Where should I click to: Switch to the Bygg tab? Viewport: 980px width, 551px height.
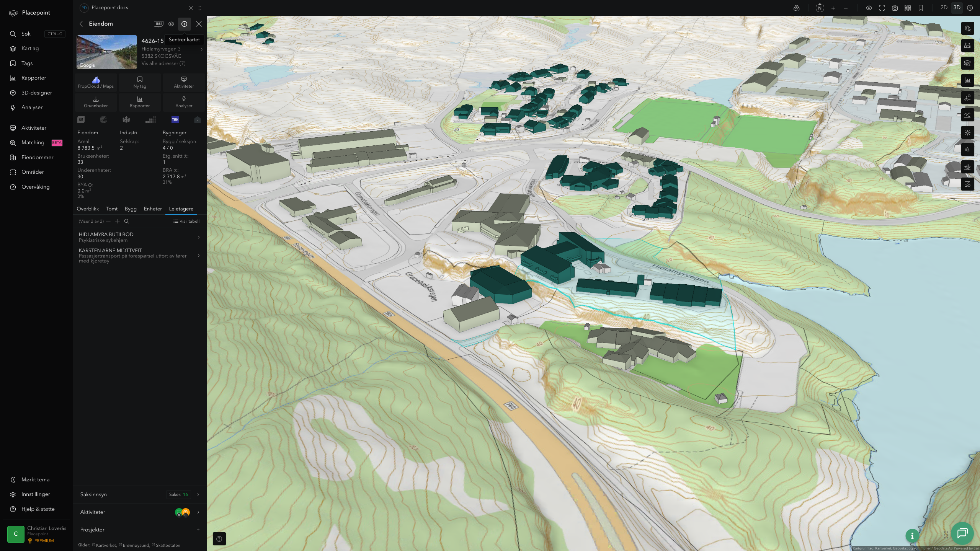tap(131, 209)
